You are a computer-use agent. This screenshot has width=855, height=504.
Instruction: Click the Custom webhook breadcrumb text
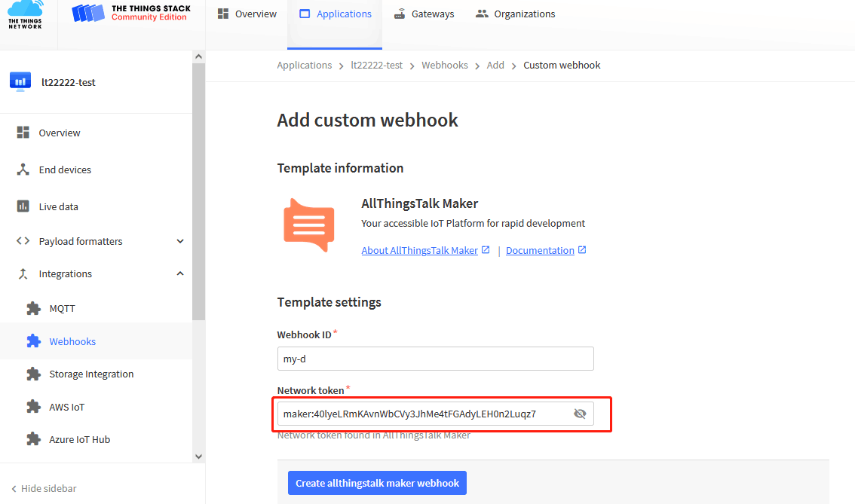click(562, 66)
